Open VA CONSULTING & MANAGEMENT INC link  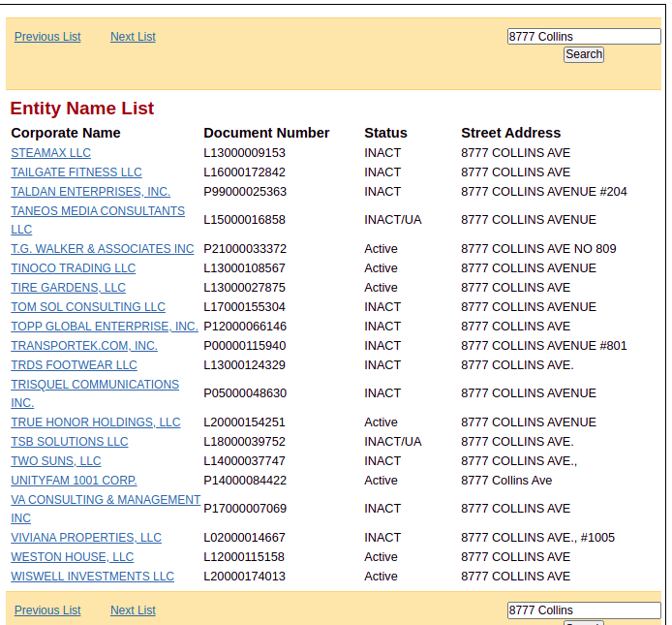(106, 509)
